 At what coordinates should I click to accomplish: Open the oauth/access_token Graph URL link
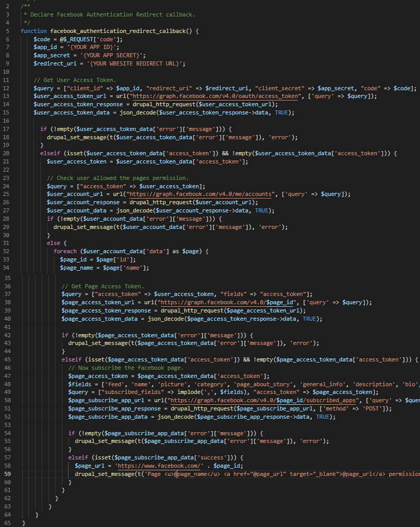coord(215,96)
